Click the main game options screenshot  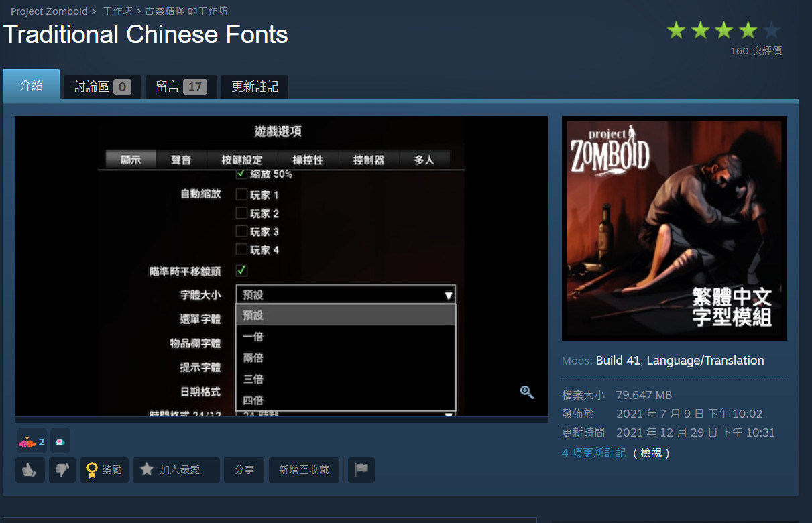point(282,266)
